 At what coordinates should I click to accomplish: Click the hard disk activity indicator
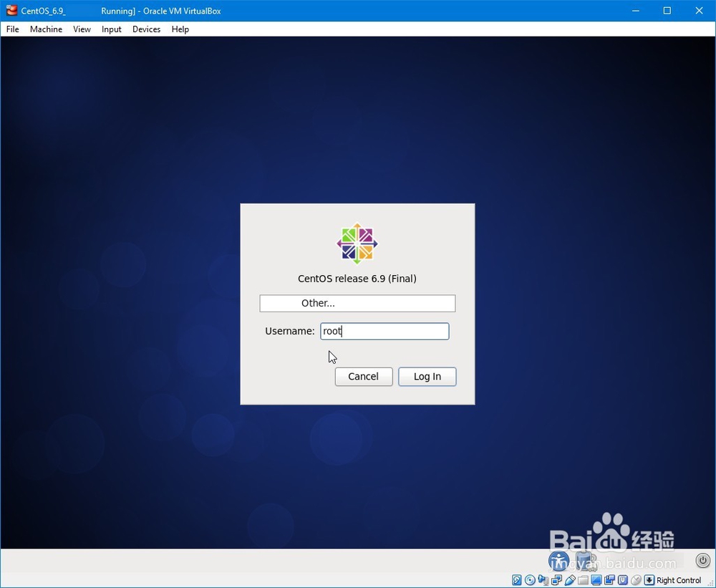516,580
